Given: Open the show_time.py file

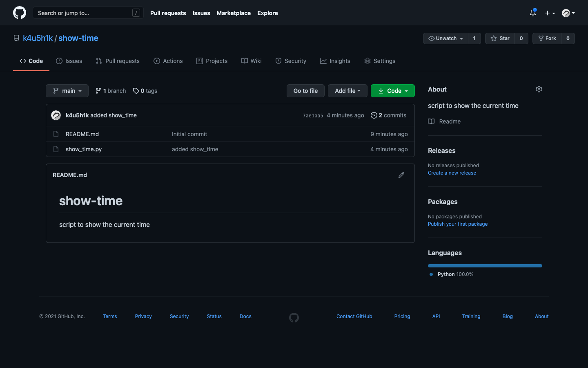Looking at the screenshot, I should (84, 149).
